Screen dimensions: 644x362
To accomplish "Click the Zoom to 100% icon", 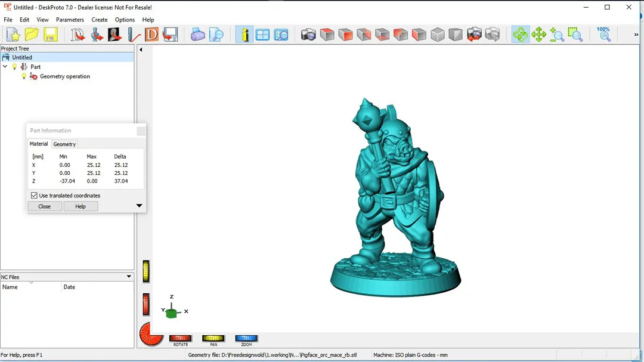I will [603, 35].
